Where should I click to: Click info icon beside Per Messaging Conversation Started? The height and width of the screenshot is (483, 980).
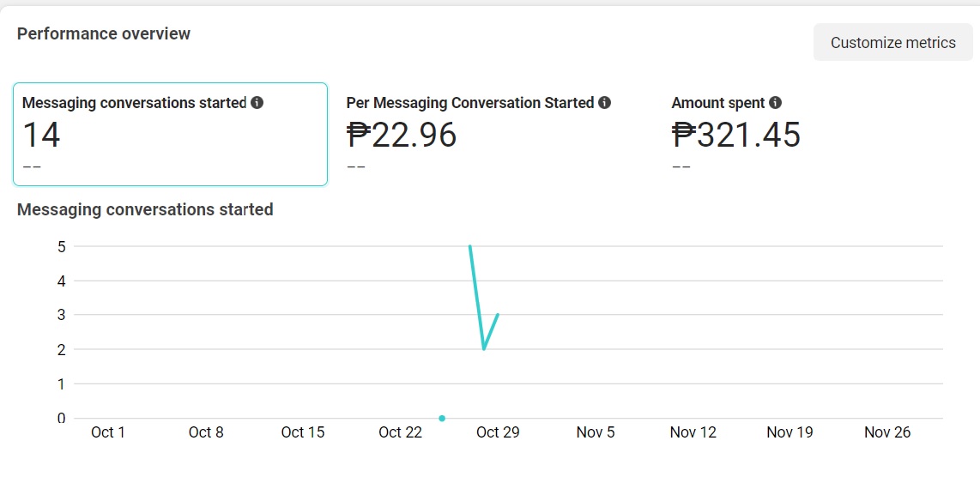[x=604, y=102]
